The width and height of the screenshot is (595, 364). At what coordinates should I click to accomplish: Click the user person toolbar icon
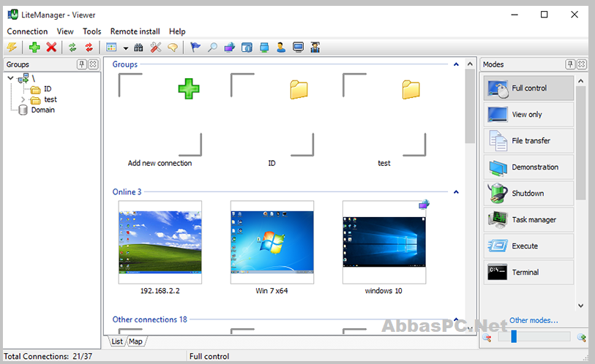281,48
